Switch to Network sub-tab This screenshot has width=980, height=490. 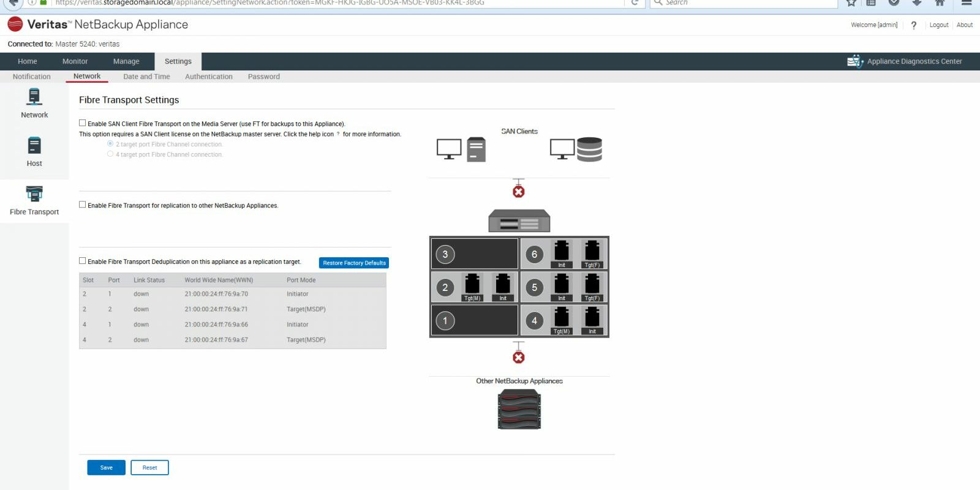coord(87,77)
